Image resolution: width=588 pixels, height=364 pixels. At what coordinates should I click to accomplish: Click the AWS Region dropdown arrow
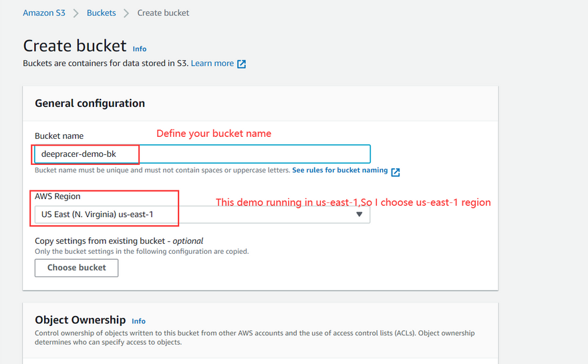pos(359,214)
